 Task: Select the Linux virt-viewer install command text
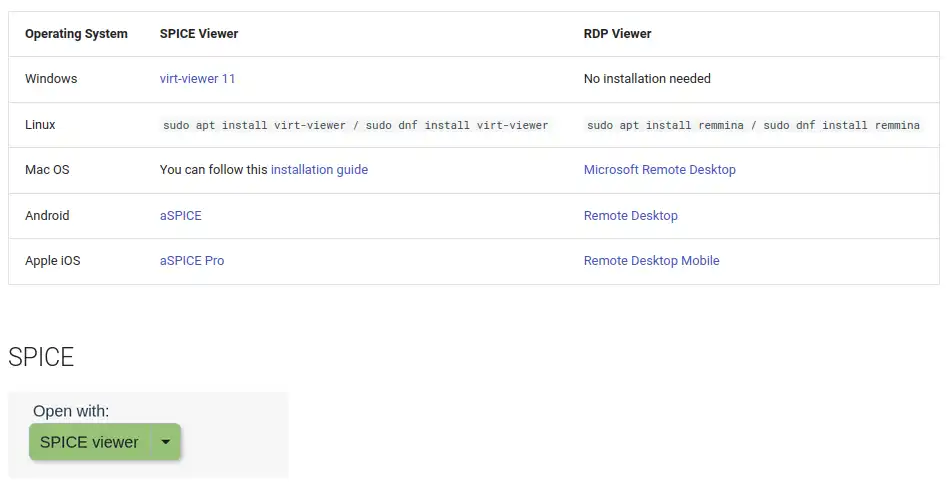coord(355,125)
